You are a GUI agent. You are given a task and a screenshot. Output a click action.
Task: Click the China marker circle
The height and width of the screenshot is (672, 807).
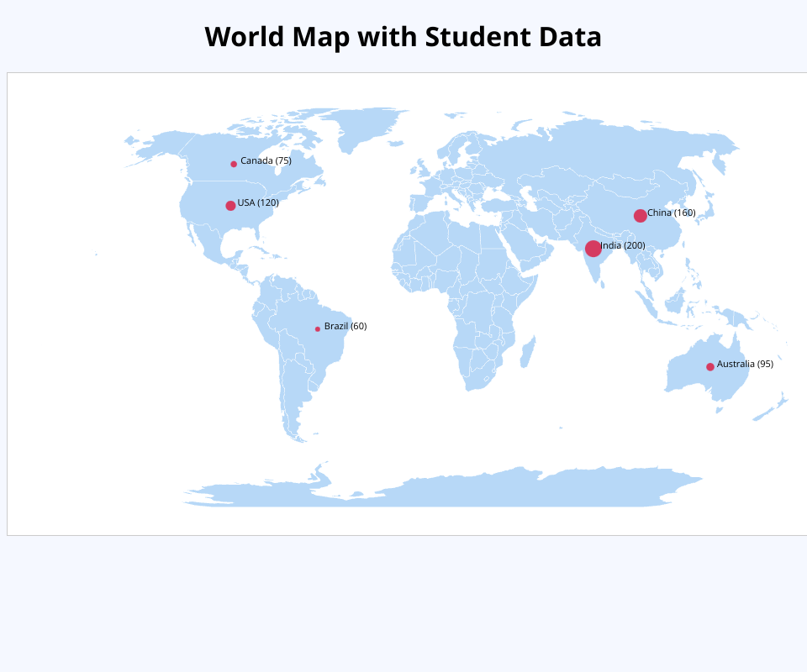pyautogui.click(x=641, y=216)
